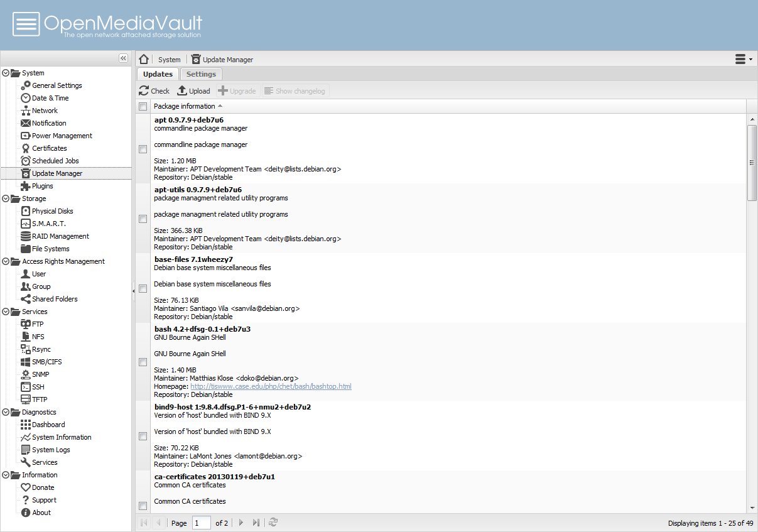Viewport: 758px width, 532px height.
Task: Open Date & Time clock icon
Action: pos(26,98)
